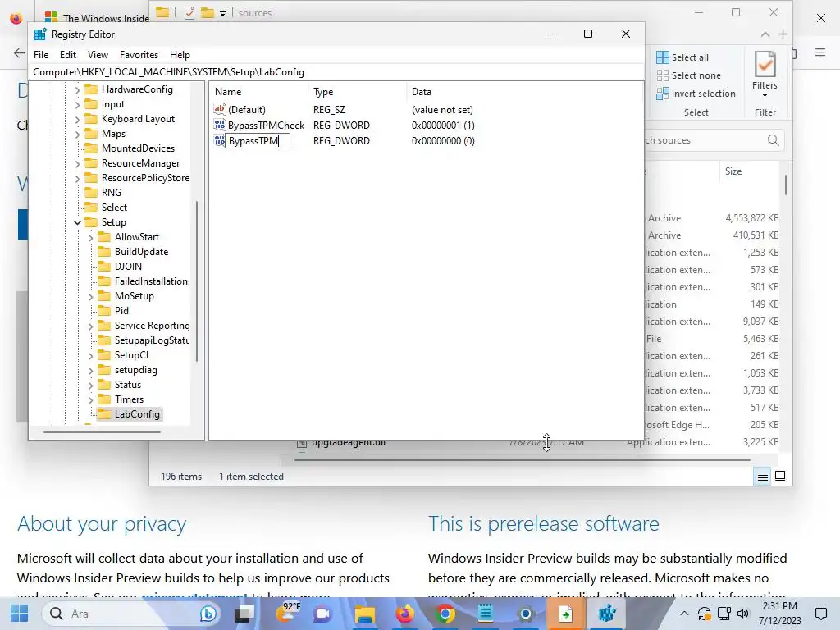840x630 pixels.
Task: Collapse the Setup key
Action: tap(78, 222)
